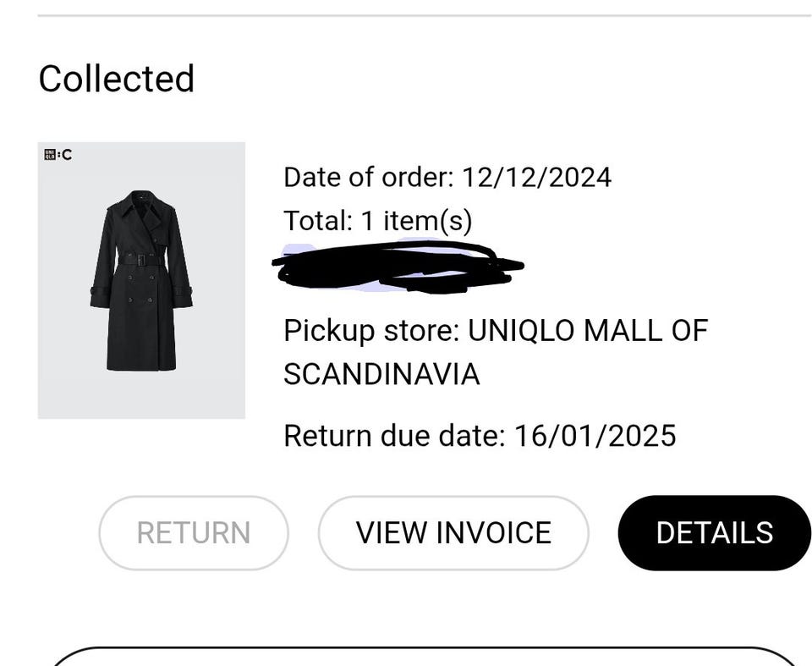Click the blacked-out redacted line

(x=398, y=266)
